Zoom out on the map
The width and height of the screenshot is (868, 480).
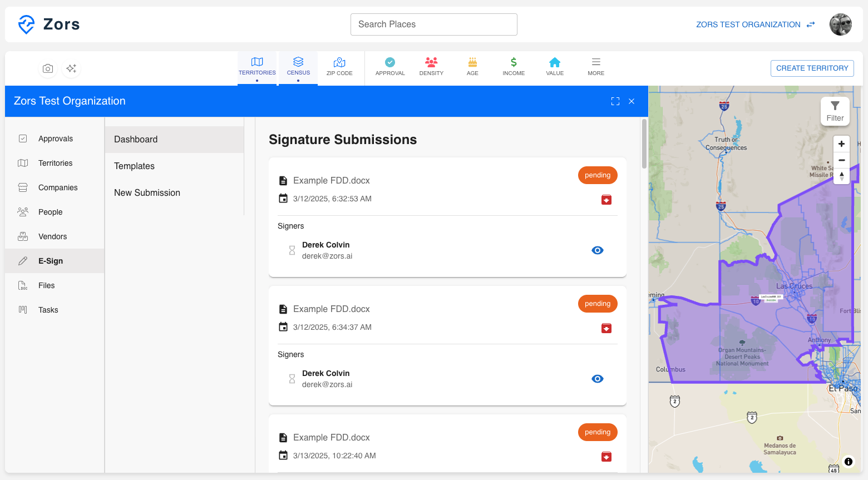pos(841,160)
